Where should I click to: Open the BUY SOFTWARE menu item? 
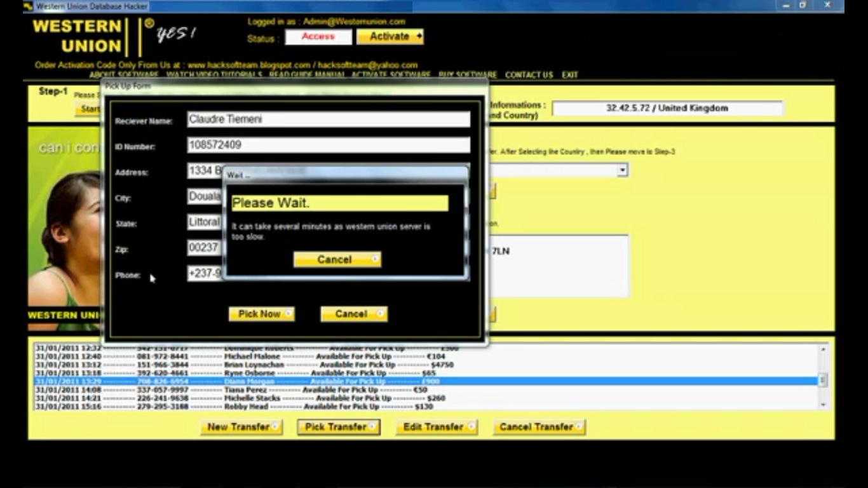tap(468, 75)
